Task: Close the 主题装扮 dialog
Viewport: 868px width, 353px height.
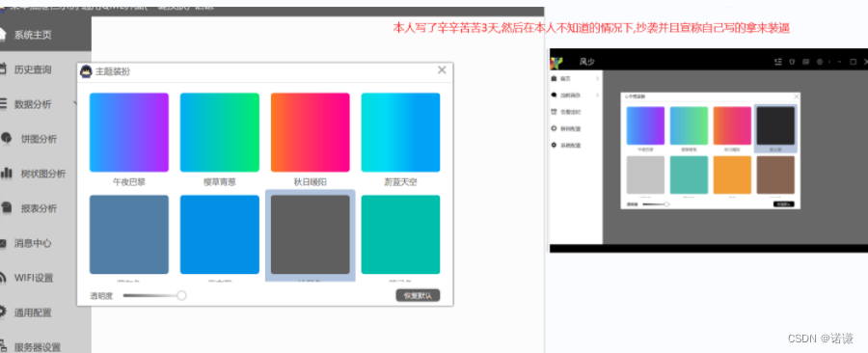Action: pos(441,69)
